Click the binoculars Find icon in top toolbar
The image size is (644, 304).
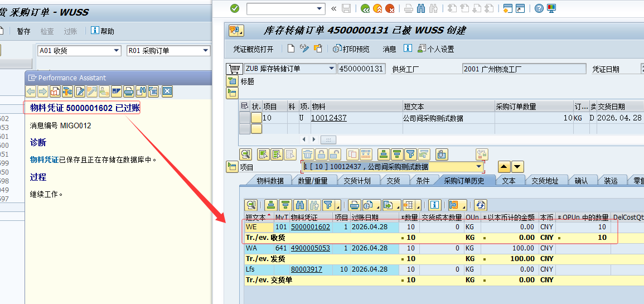click(x=421, y=8)
